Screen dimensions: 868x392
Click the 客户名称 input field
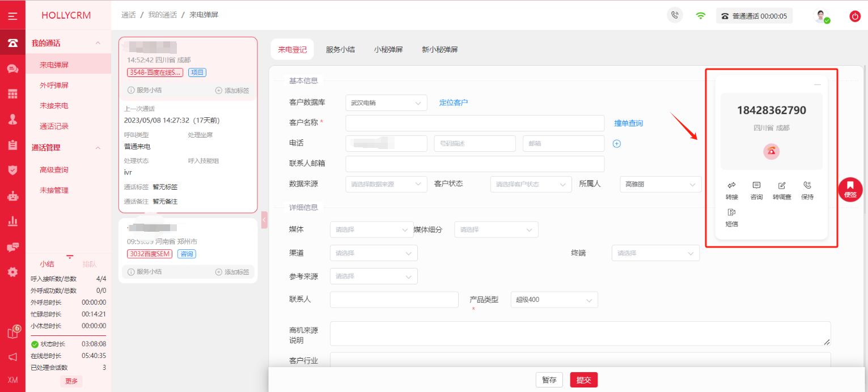pos(475,123)
